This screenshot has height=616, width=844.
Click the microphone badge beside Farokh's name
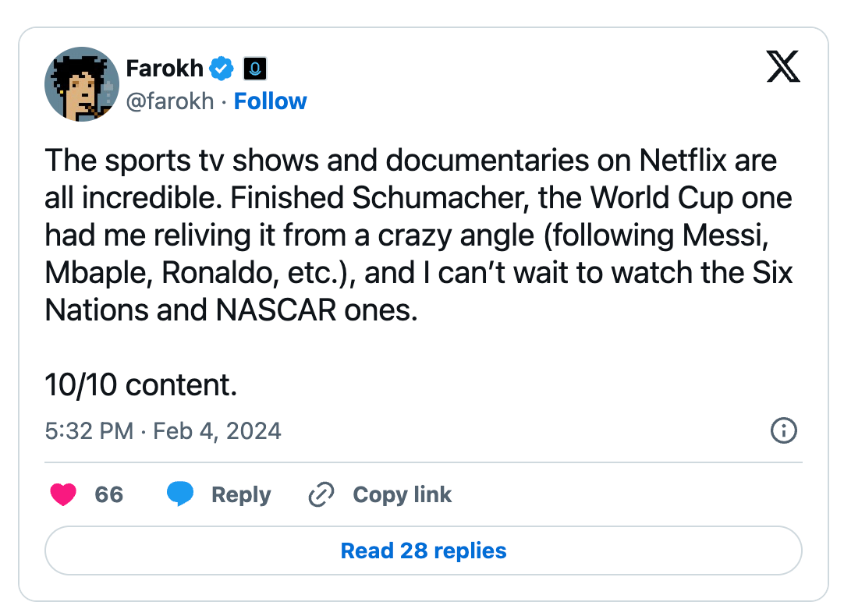(255, 69)
